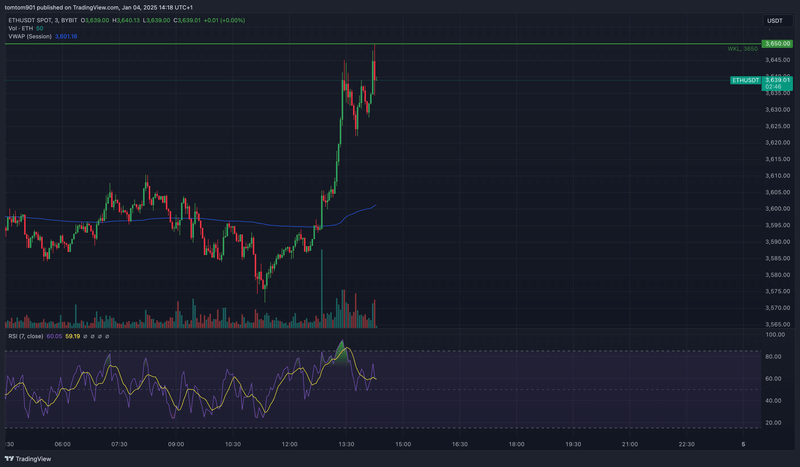800x467 pixels.
Task: Click the VWAP value 3,601.16
Action: pyautogui.click(x=66, y=37)
